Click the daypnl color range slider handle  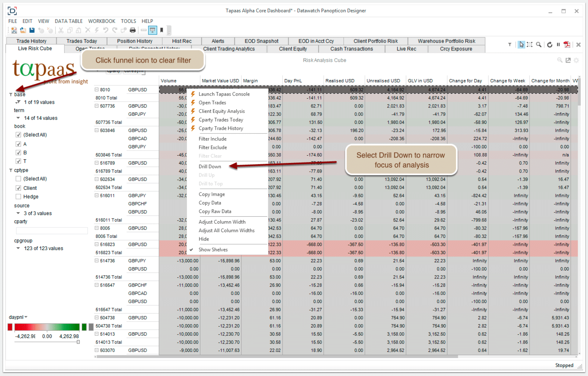(78, 342)
